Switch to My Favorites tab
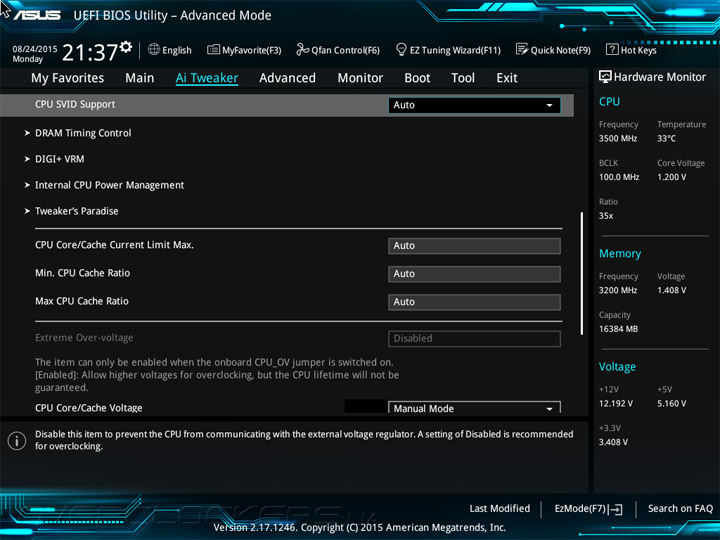The height and width of the screenshot is (540, 720). pos(68,78)
